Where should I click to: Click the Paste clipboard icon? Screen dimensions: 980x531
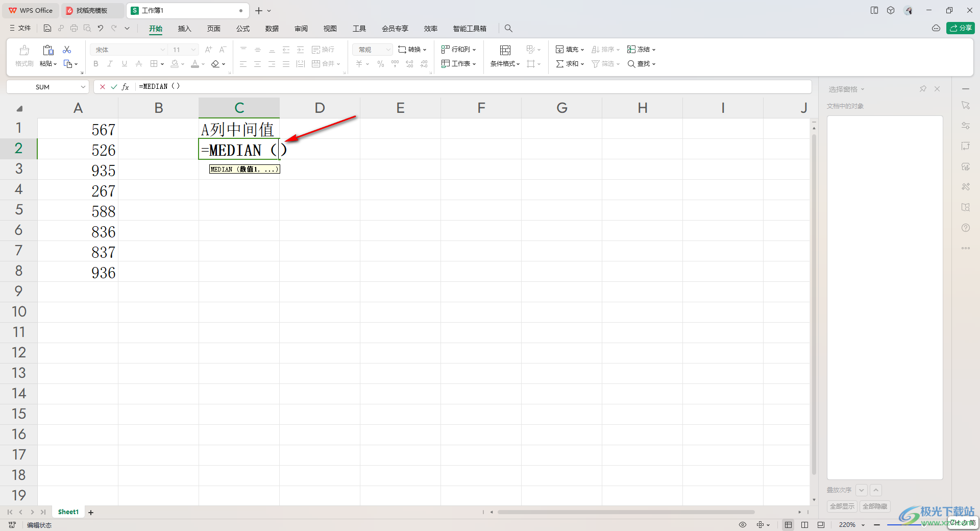click(x=48, y=50)
